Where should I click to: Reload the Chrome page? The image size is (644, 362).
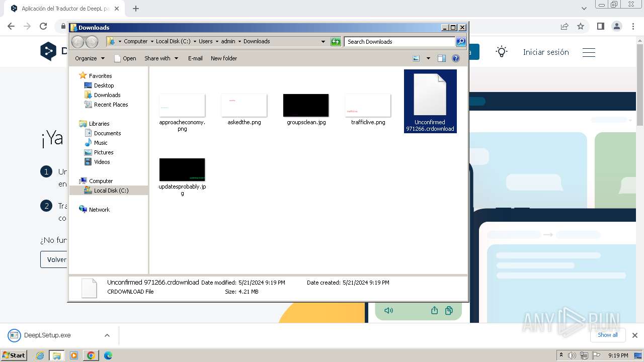43,26
